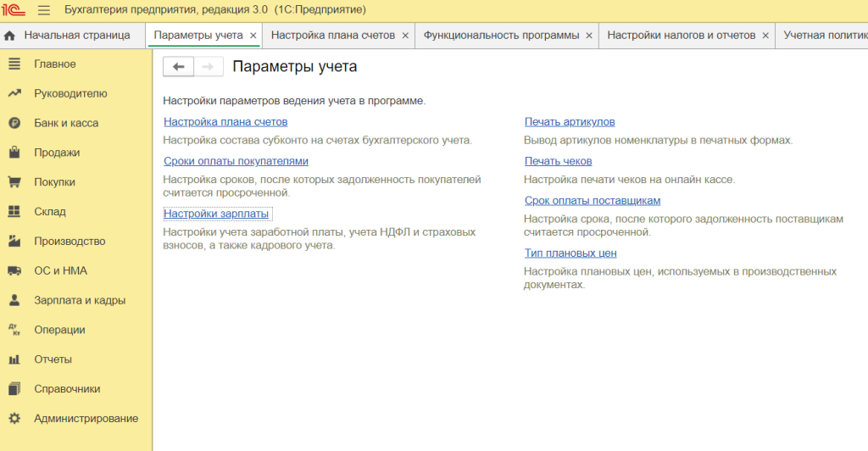Image resolution: width=868 pixels, height=451 pixels.
Task: Click the Печать чеков link
Action: pos(558,161)
